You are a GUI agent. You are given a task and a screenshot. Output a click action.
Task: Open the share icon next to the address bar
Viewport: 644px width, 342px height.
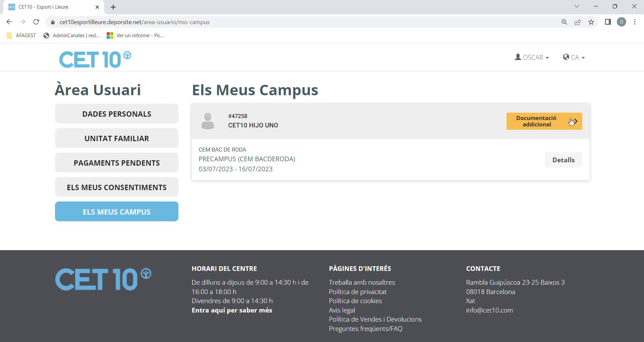(578, 22)
